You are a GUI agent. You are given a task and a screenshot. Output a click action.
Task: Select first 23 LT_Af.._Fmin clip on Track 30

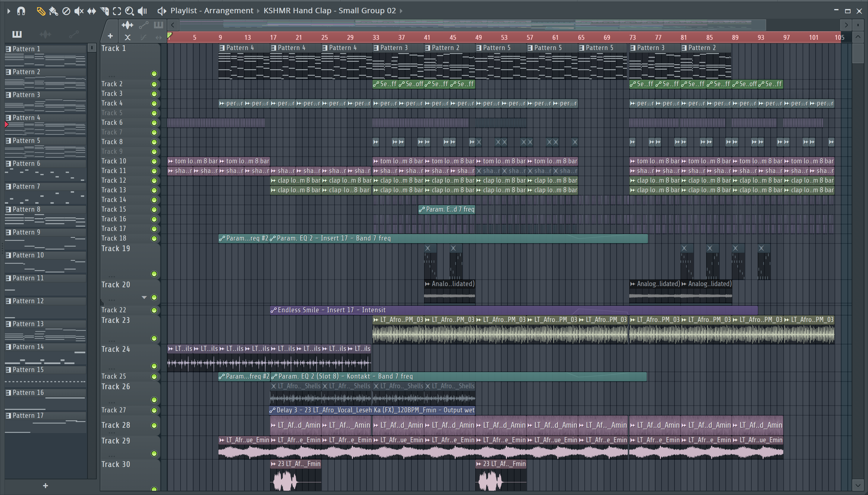296,475
